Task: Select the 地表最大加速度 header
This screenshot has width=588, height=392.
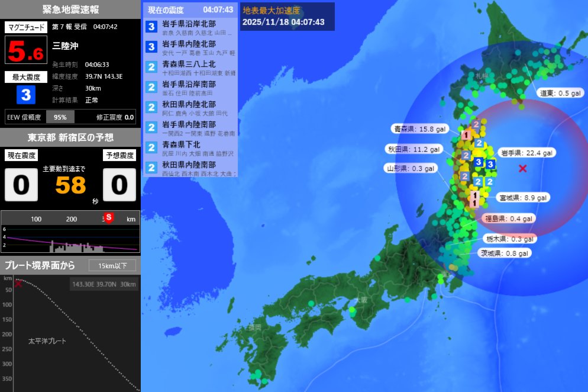Action: pyautogui.click(x=272, y=9)
